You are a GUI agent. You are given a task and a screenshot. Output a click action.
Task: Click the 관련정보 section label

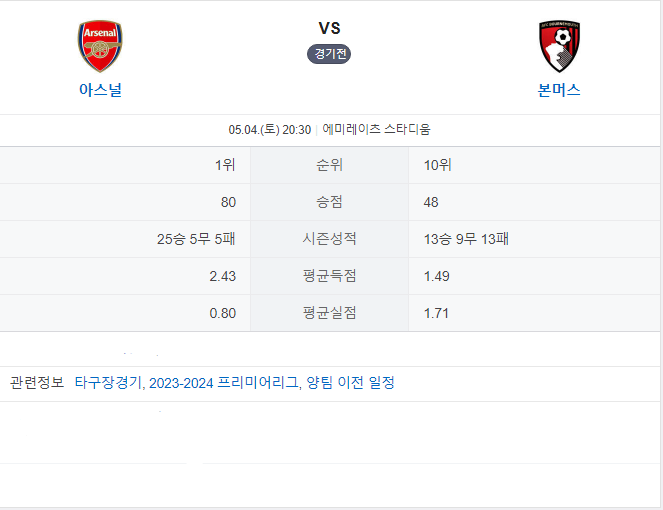point(37,383)
